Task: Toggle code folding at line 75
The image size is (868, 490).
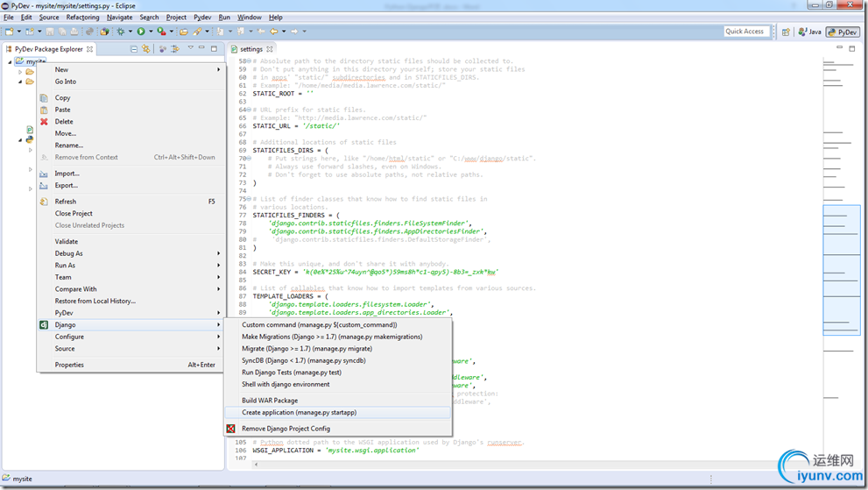Action: (x=249, y=199)
